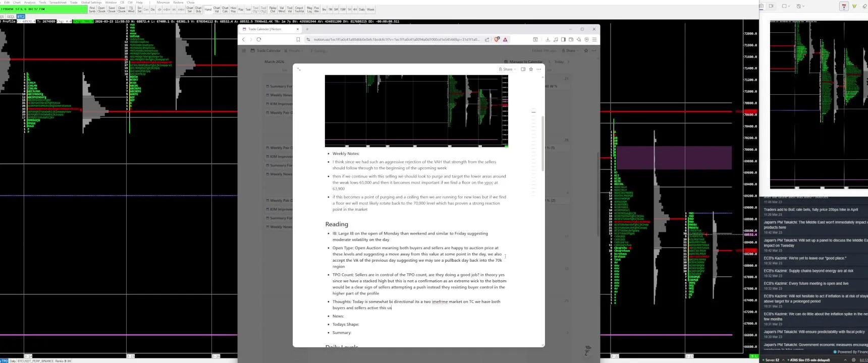Click the Open Chartbook toolbar button
Screen dimensions: 868x363
click(x=101, y=9)
